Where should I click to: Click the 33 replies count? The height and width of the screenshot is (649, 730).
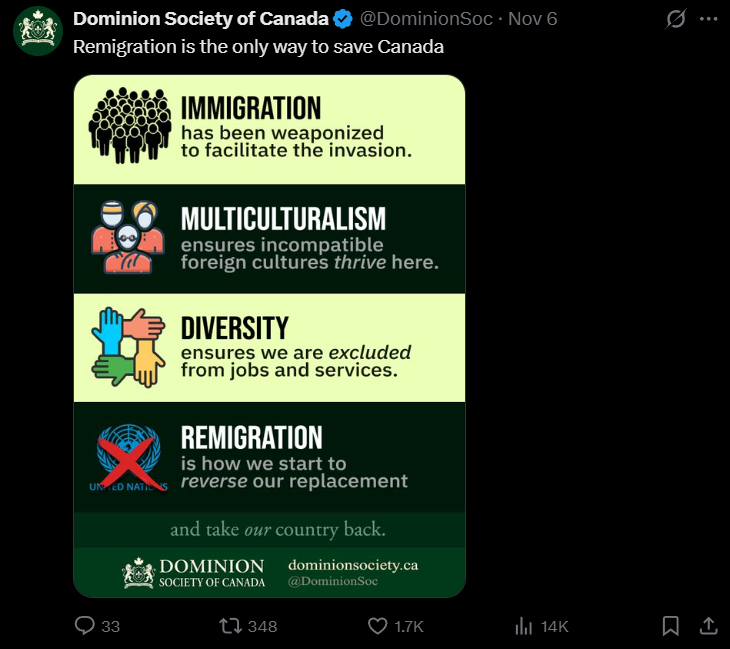(111, 626)
